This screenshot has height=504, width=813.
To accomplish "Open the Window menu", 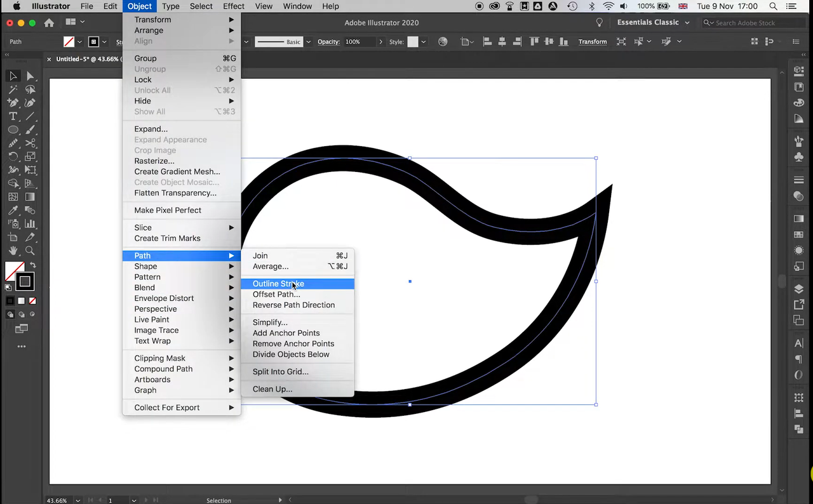I will tap(297, 6).
